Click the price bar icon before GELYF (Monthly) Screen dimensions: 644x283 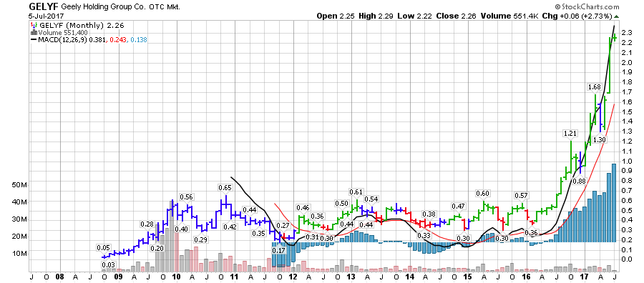[34, 25]
